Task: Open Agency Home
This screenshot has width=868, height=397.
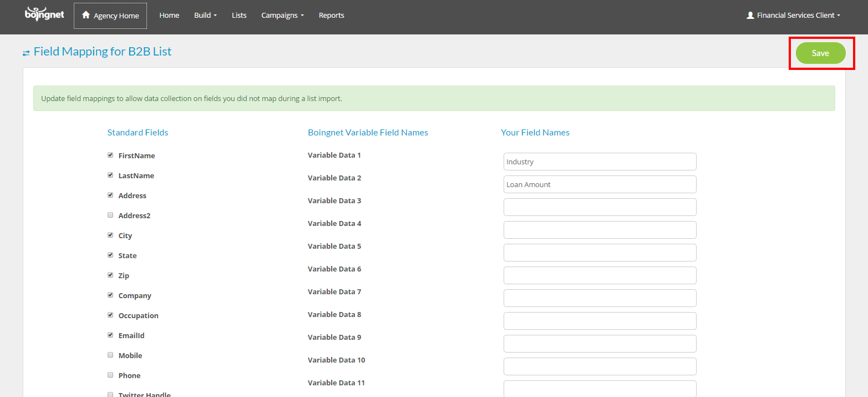Action: (110, 16)
